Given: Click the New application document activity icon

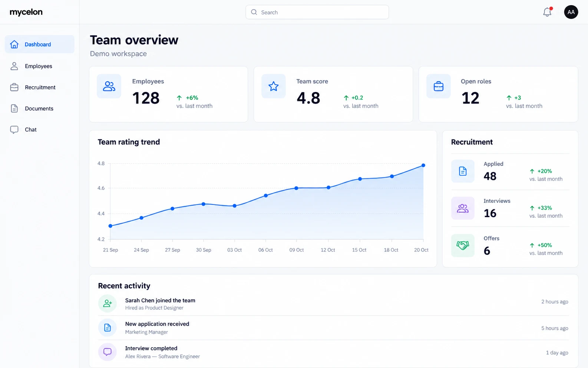Looking at the screenshot, I should pyautogui.click(x=108, y=328).
